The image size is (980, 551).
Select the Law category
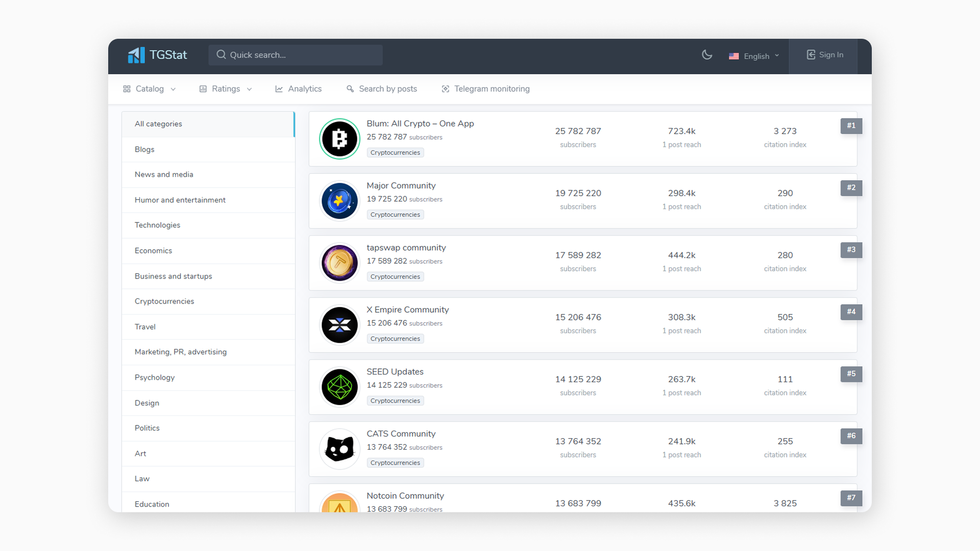pyautogui.click(x=208, y=479)
